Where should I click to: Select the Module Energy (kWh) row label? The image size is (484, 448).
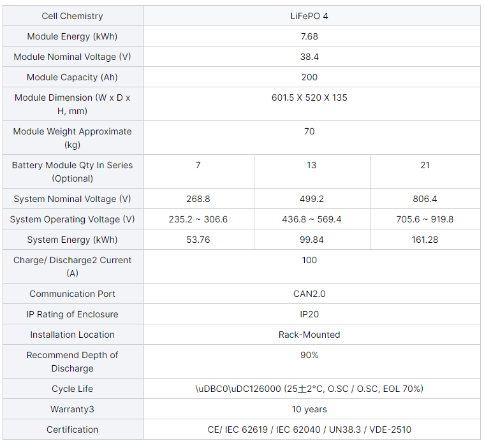click(72, 36)
